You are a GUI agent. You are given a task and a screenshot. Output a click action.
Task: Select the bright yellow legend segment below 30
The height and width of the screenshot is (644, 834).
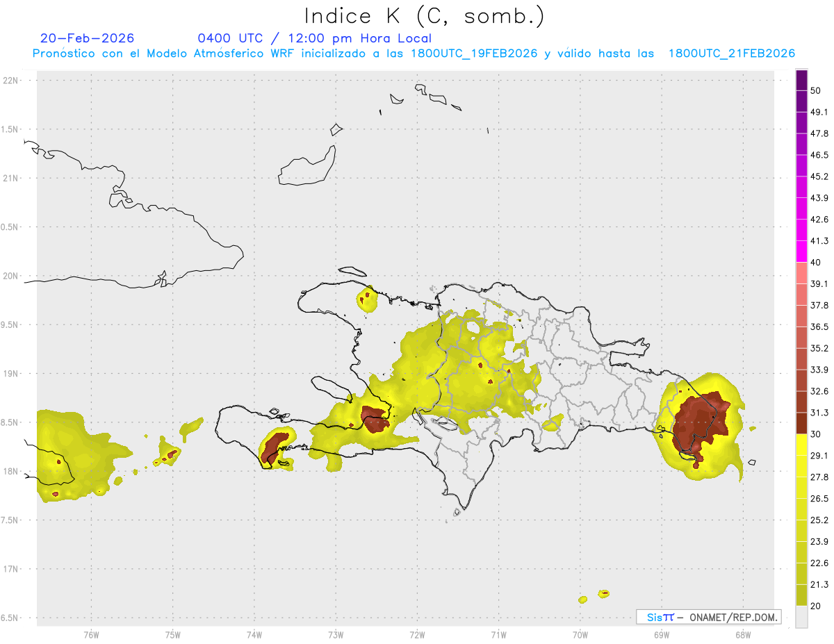[x=801, y=445]
